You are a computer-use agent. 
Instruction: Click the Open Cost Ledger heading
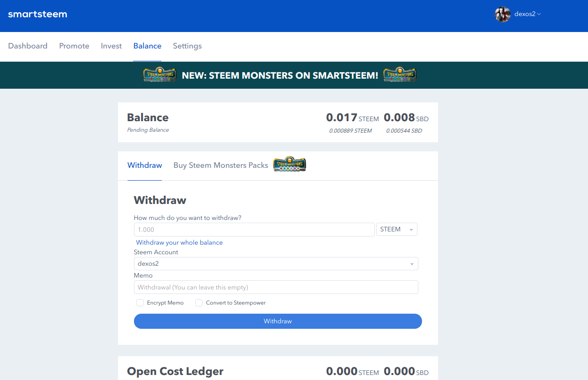click(x=175, y=371)
